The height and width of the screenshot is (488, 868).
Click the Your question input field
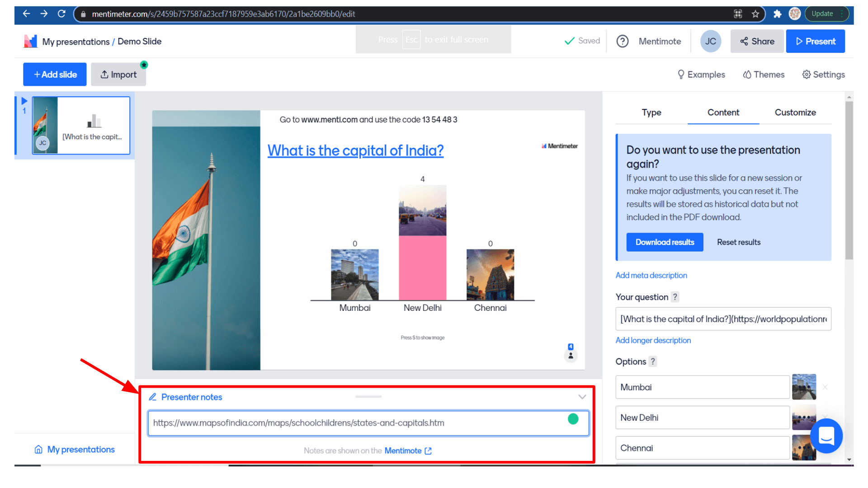[x=722, y=319]
